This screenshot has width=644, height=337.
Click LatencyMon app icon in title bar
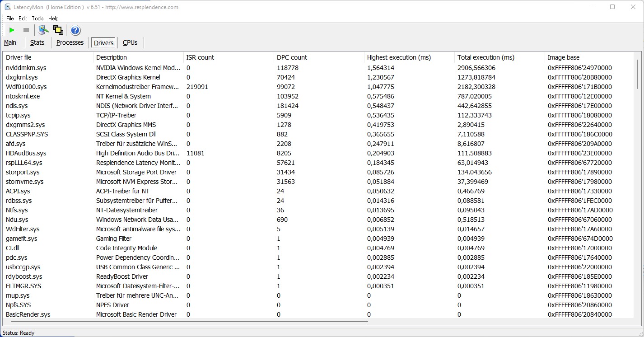[8, 7]
